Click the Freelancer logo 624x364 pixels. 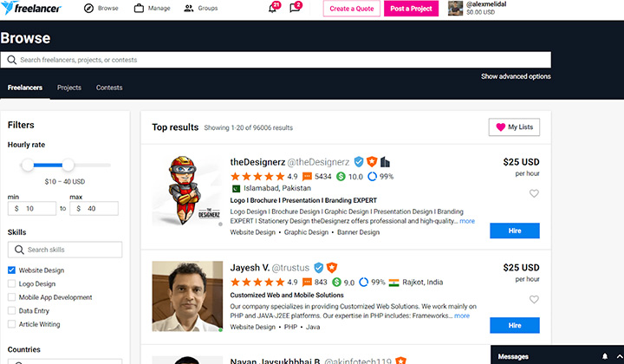pyautogui.click(x=31, y=8)
